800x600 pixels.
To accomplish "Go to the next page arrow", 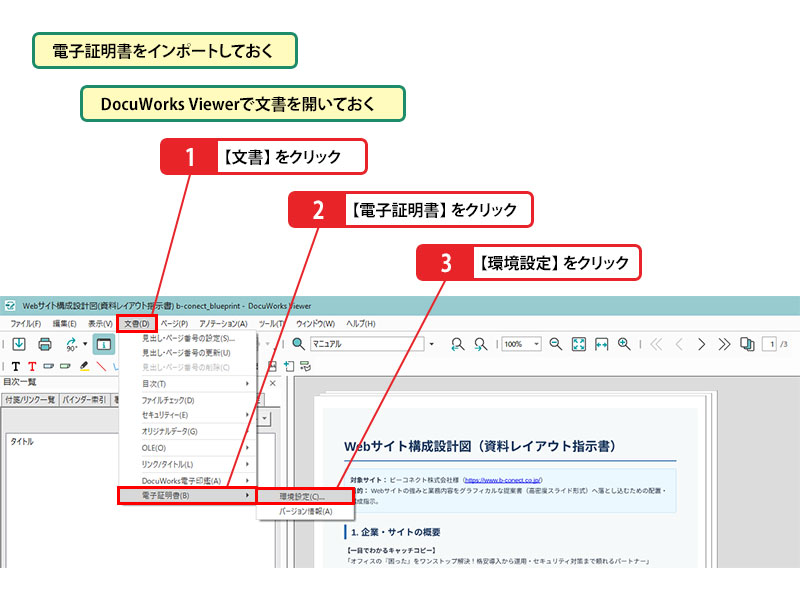I will [702, 344].
